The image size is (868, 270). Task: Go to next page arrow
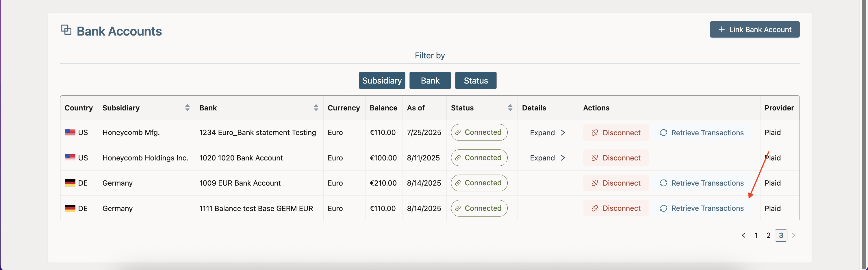click(x=793, y=235)
